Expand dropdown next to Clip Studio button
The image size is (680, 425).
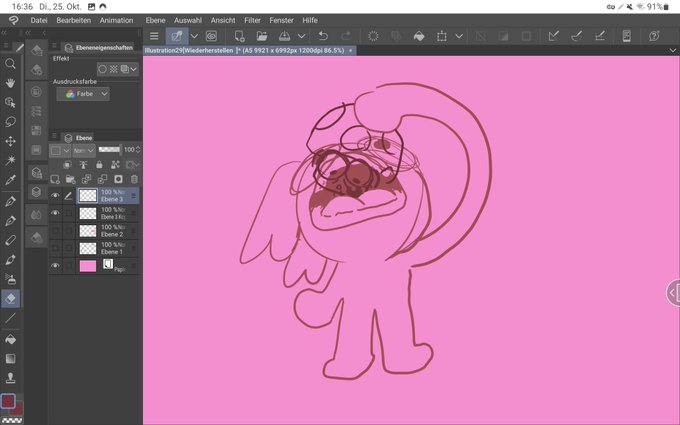[x=194, y=36]
